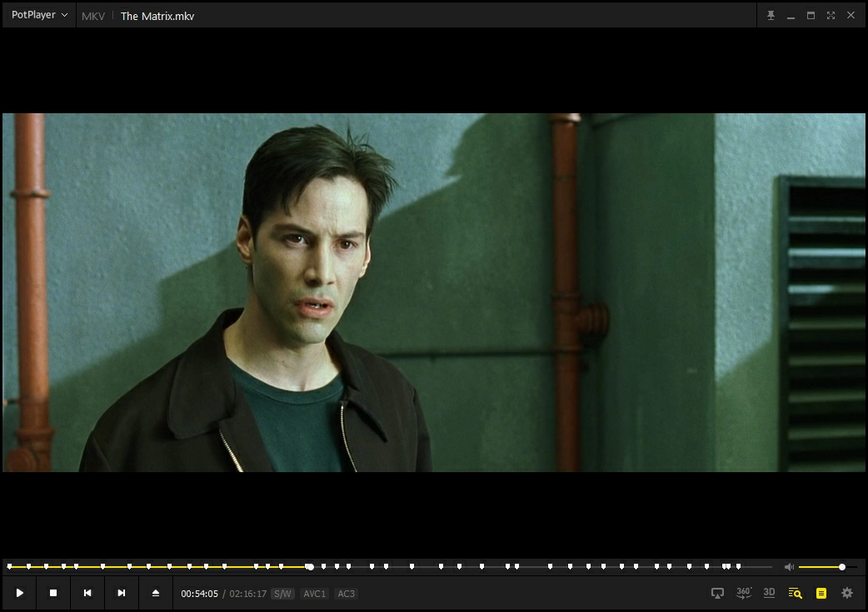The image size is (868, 612).
Task: Click the MKV format label
Action: pyautogui.click(x=93, y=16)
